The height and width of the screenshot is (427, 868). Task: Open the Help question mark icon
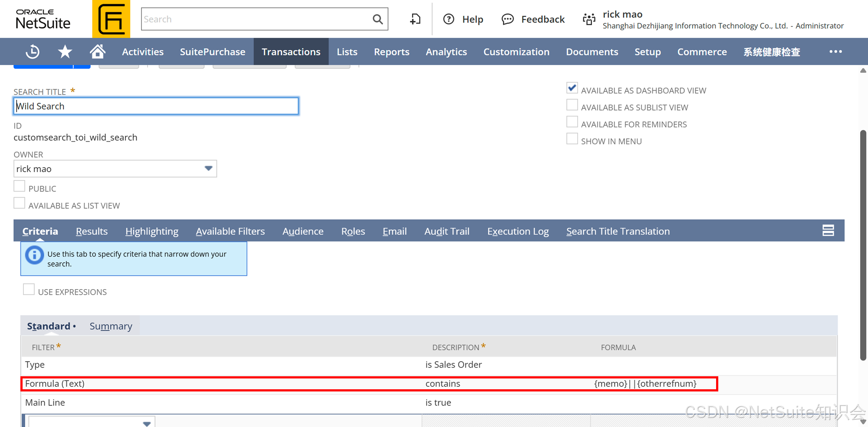click(448, 19)
